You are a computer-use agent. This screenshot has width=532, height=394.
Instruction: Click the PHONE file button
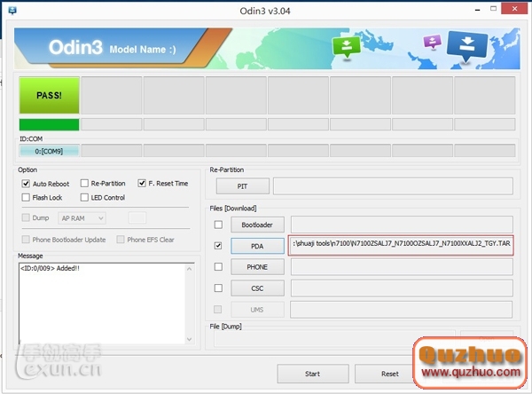click(x=257, y=267)
